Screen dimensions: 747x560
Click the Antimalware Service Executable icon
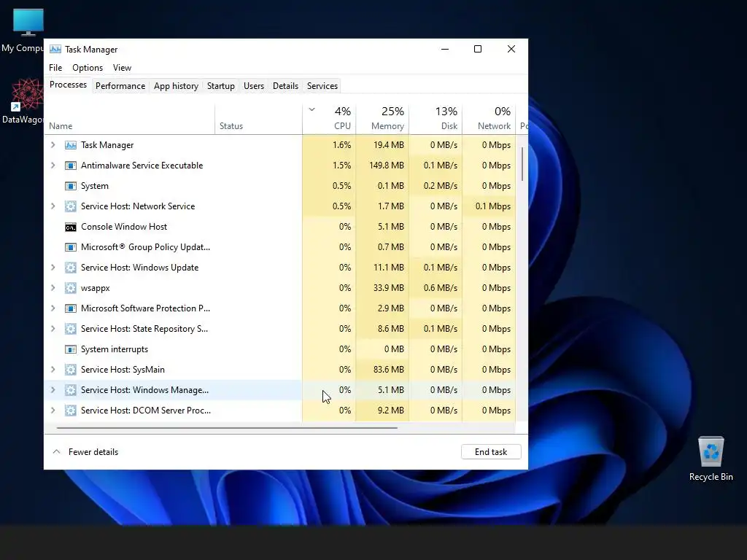click(71, 166)
